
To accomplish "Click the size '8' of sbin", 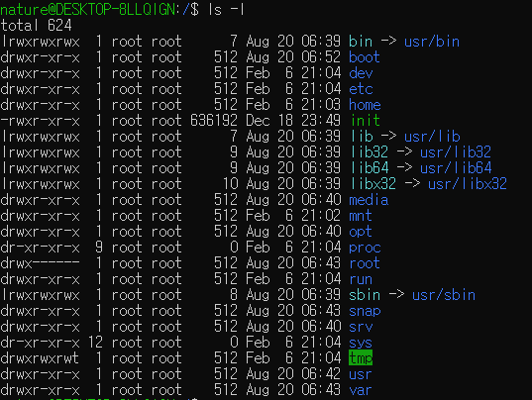I will coord(234,295).
